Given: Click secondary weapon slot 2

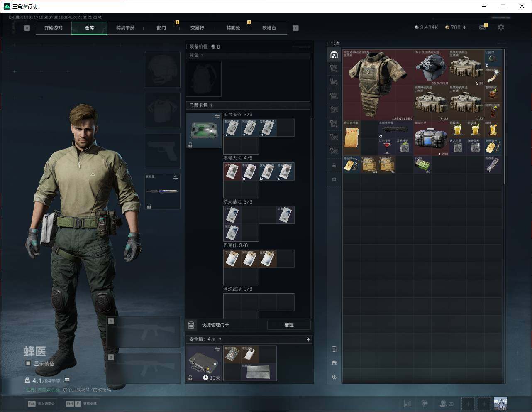Looking at the screenshot, I should 144,369.
